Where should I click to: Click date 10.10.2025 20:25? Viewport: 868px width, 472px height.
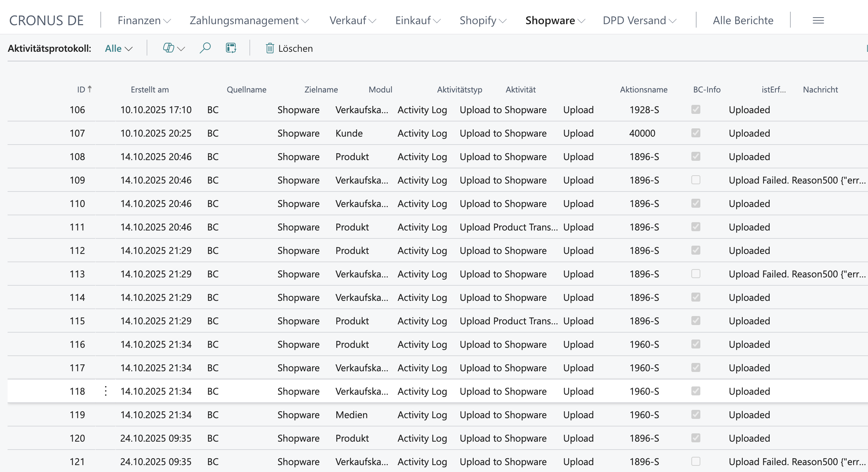click(156, 133)
